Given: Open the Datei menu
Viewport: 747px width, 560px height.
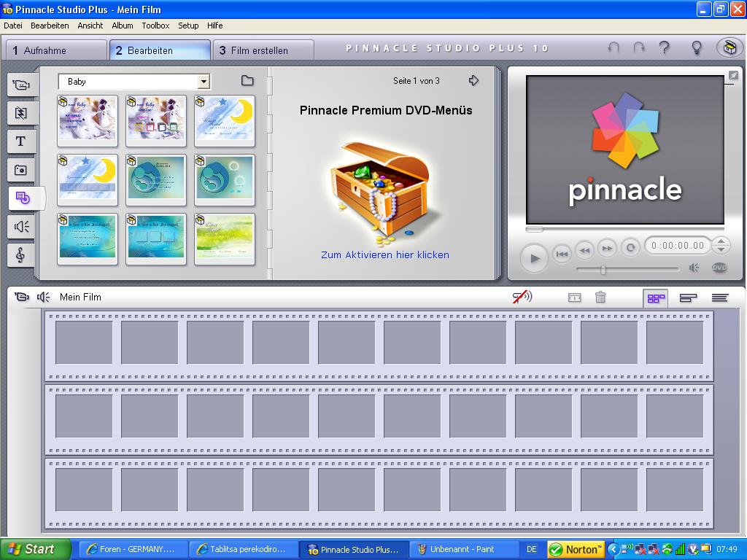Looking at the screenshot, I should (13, 26).
